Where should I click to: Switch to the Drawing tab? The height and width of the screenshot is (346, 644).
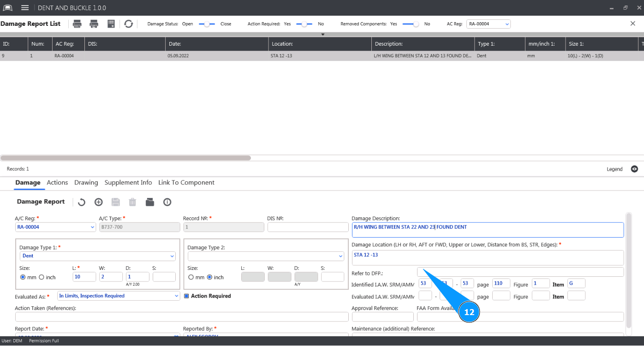[86, 183]
